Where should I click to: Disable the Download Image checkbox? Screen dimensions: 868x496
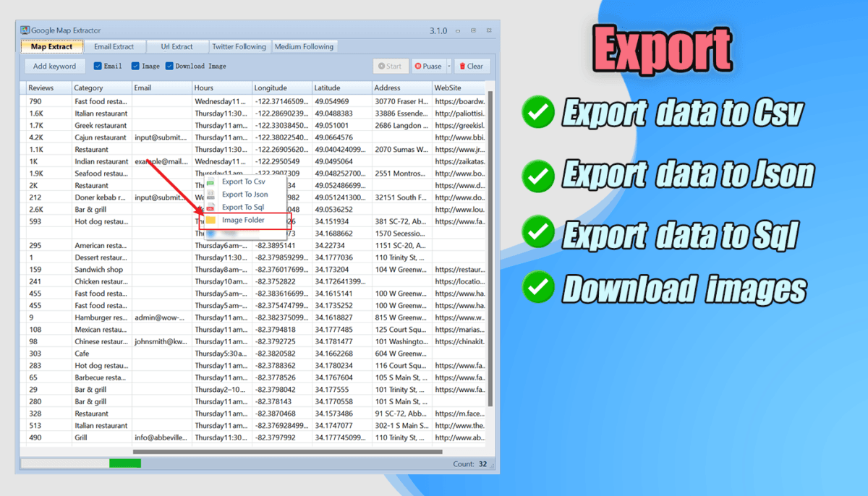click(x=169, y=67)
